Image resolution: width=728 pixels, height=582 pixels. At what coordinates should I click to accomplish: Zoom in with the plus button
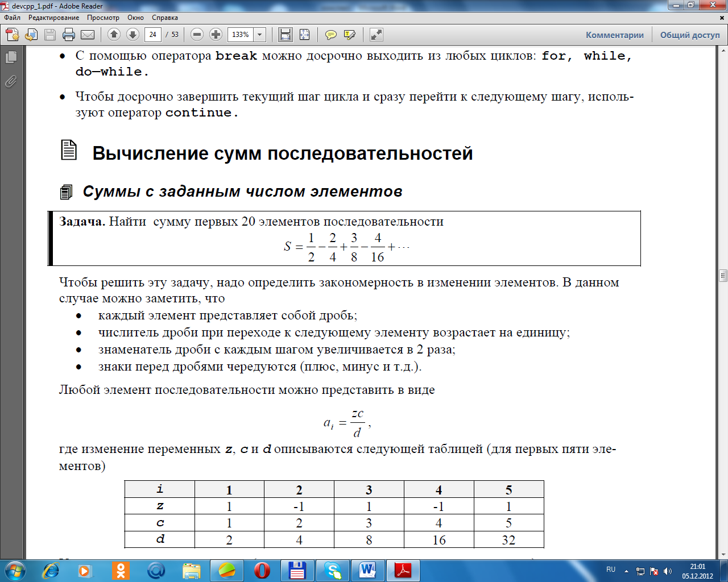coord(216,35)
